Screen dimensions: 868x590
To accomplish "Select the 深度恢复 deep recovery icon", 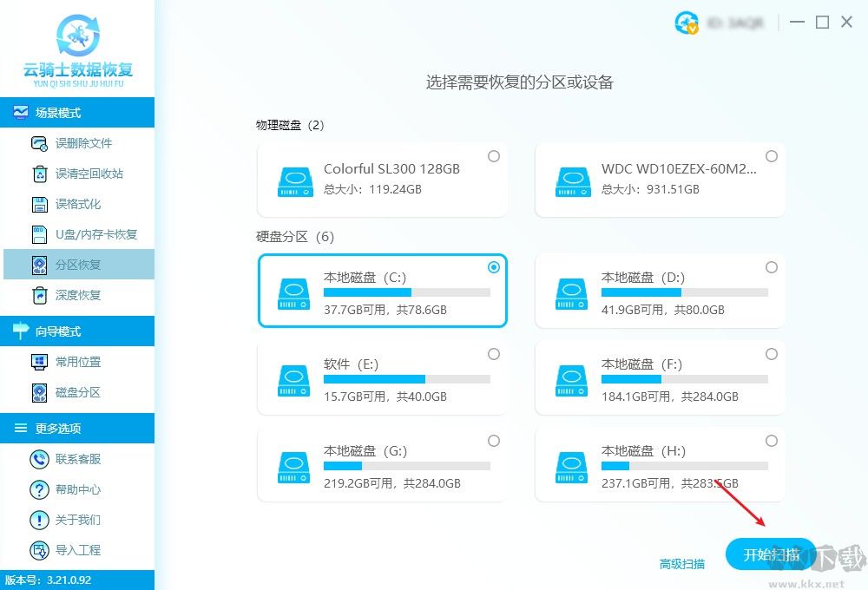I will (x=38, y=295).
